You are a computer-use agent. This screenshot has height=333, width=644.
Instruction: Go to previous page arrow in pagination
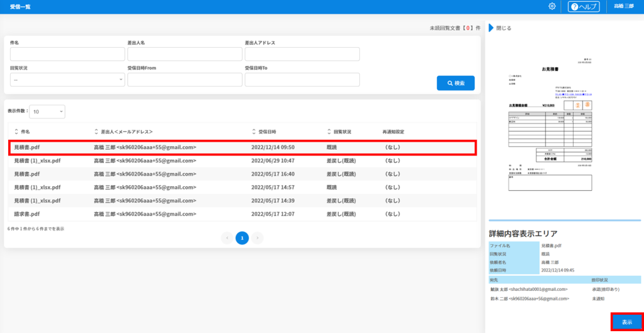pyautogui.click(x=226, y=237)
